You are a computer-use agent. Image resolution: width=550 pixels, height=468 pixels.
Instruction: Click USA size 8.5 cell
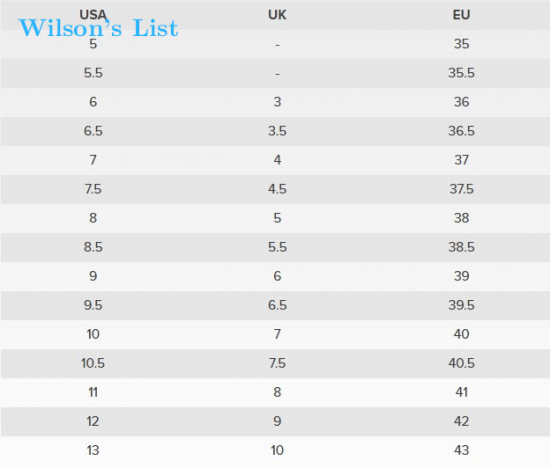tap(93, 247)
